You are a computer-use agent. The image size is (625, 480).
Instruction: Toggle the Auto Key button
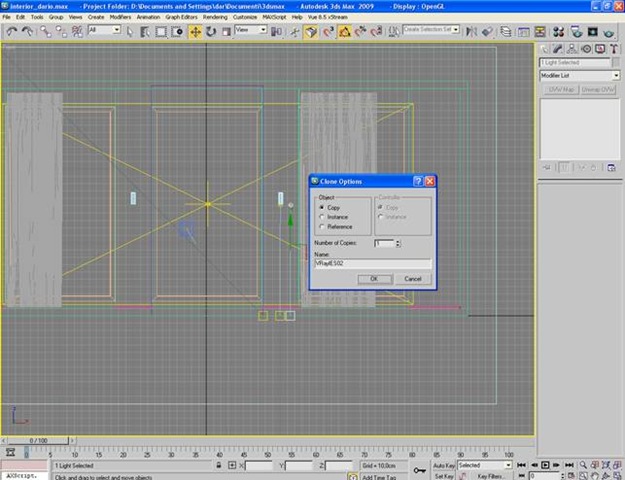coord(444,465)
